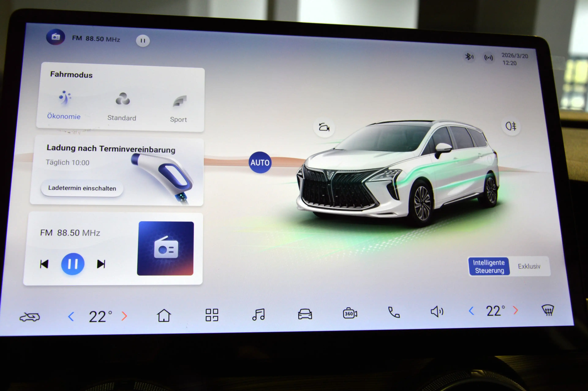Tap FM 88.50 MHz label in media card
This screenshot has height=391, width=588.
(x=70, y=233)
